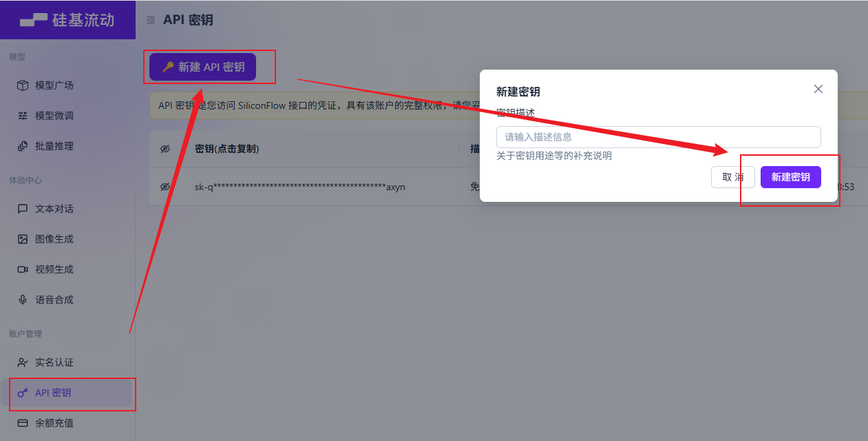Click the SiliconFlow logo in the sidebar
Screen dimensions: 868x441
[67, 20]
